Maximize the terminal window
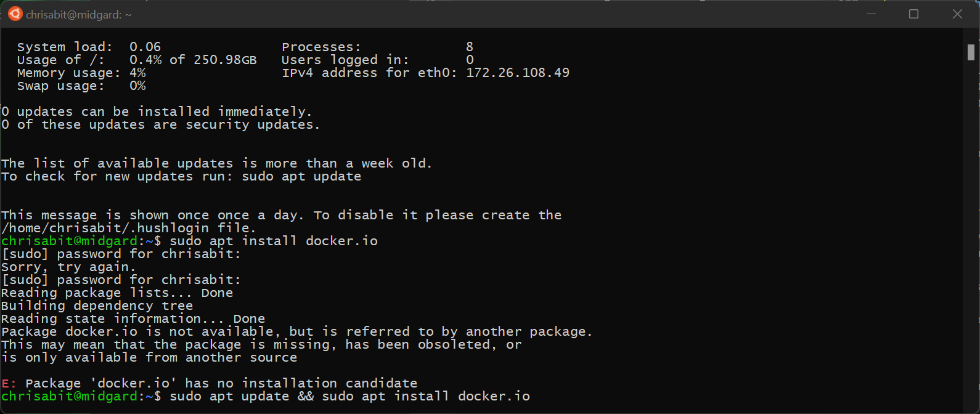 tap(913, 14)
